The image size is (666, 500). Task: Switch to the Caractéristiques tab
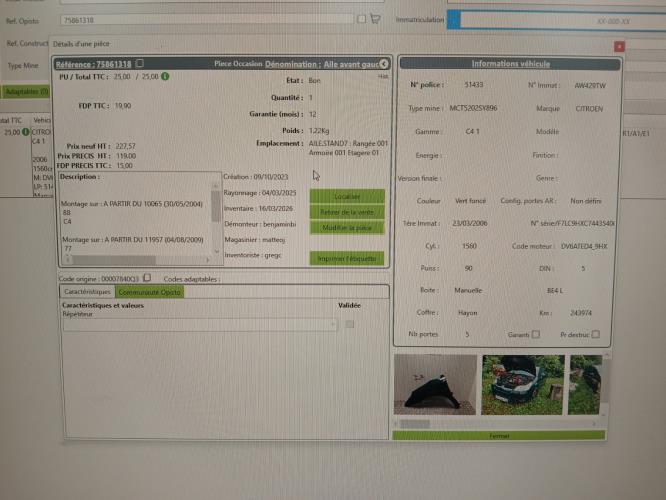coord(87,292)
